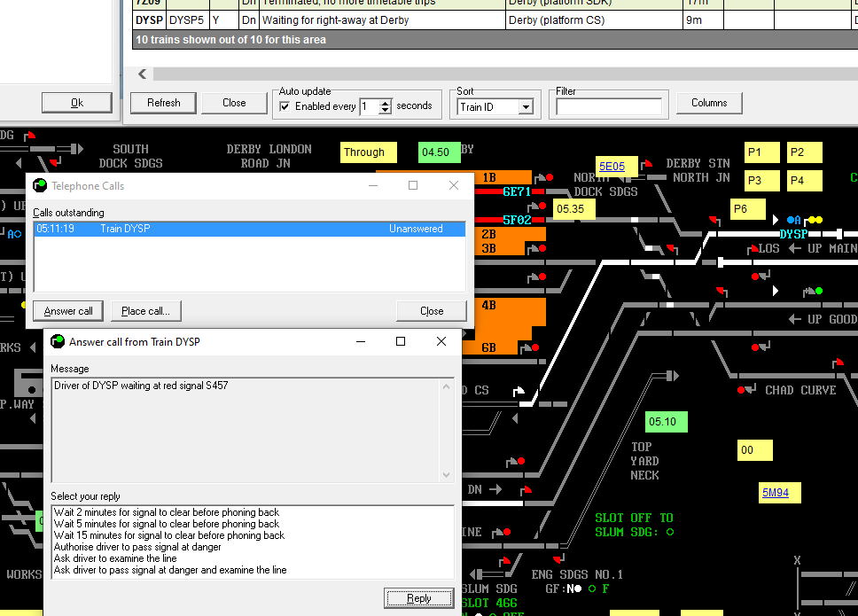Select 'Ask driver to pass signal at danger and examine'
858x616 pixels.
point(170,570)
